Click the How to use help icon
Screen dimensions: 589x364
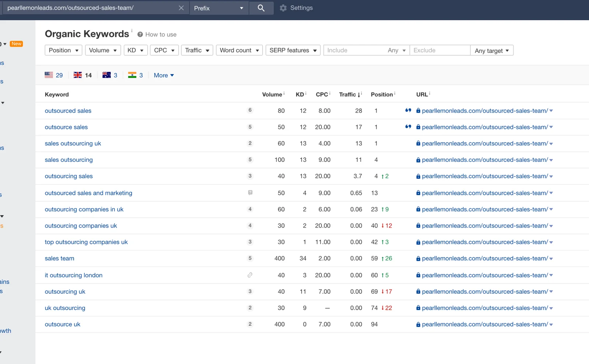(140, 35)
